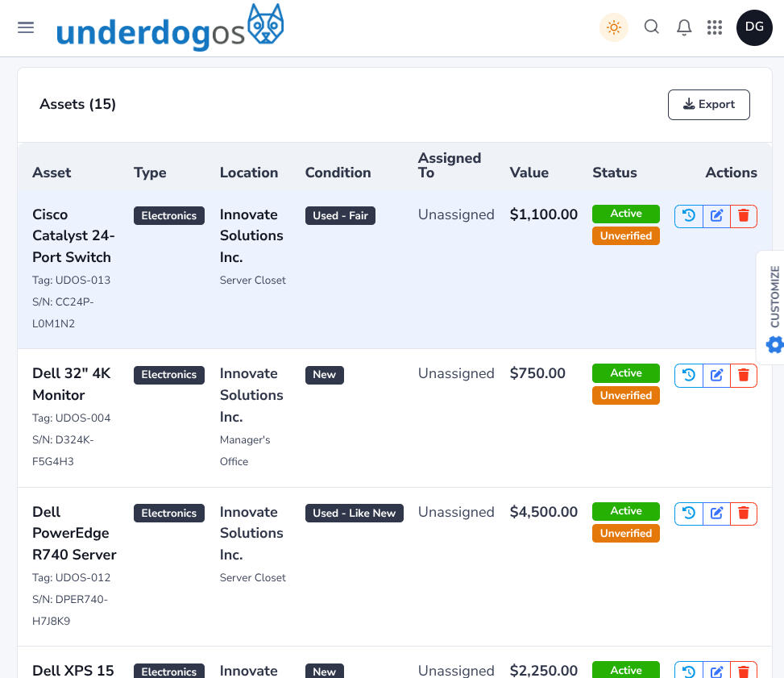This screenshot has height=678, width=784.
Task: Toggle the light/dark theme sun icon
Action: tap(613, 27)
